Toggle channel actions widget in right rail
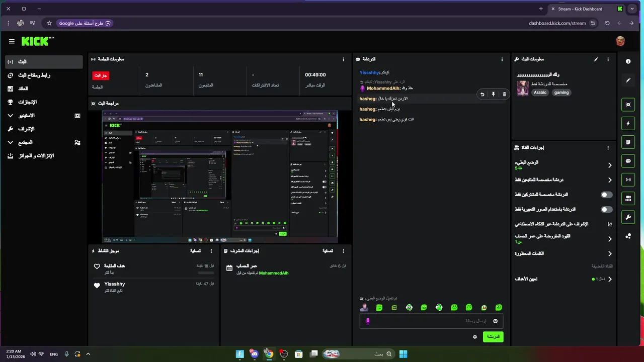 click(628, 199)
